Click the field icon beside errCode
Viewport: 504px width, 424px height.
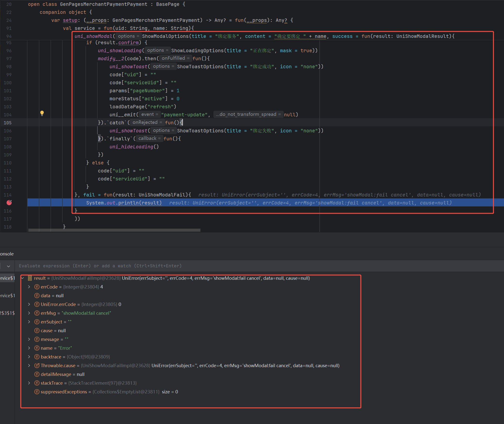coord(37,287)
